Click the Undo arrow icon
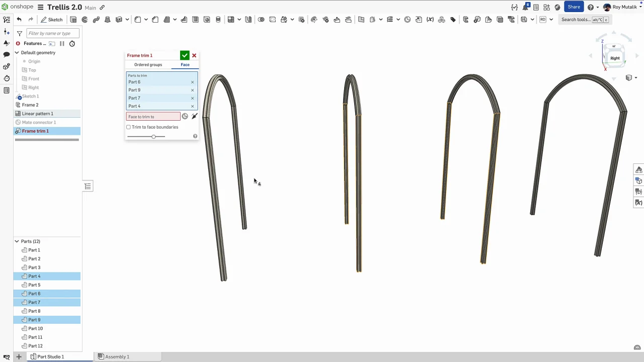This screenshot has width=644, height=362. click(19, 20)
